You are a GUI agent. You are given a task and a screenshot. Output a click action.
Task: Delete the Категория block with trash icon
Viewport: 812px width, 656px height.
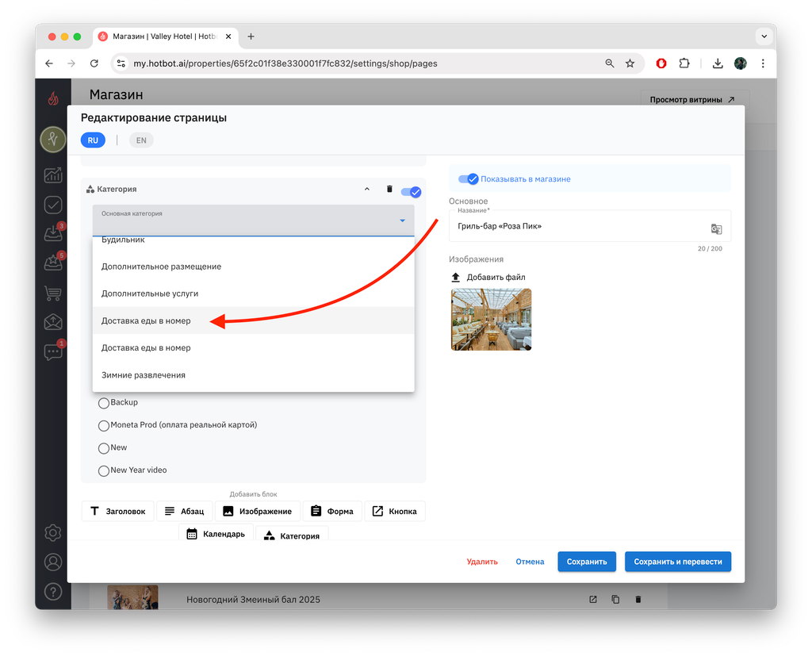pyautogui.click(x=389, y=189)
